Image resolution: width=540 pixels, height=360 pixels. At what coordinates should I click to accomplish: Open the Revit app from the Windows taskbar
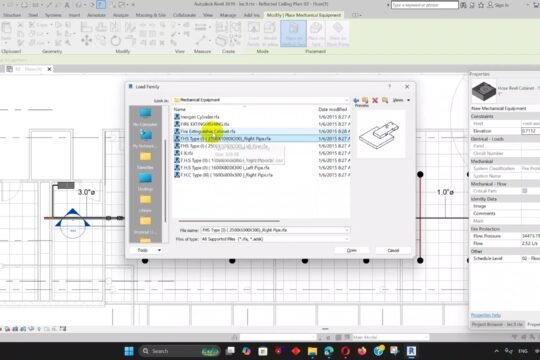pyautogui.click(x=411, y=351)
